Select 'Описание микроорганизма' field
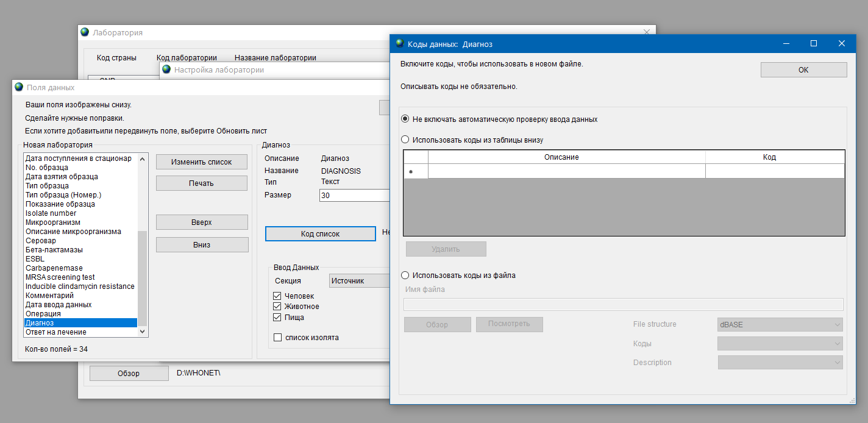Screen dimensions: 868x423 tap(81, 232)
